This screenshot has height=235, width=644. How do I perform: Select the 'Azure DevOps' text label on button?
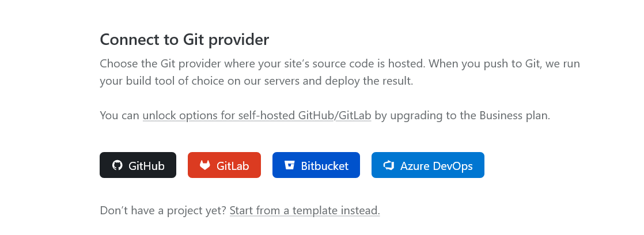(x=437, y=166)
